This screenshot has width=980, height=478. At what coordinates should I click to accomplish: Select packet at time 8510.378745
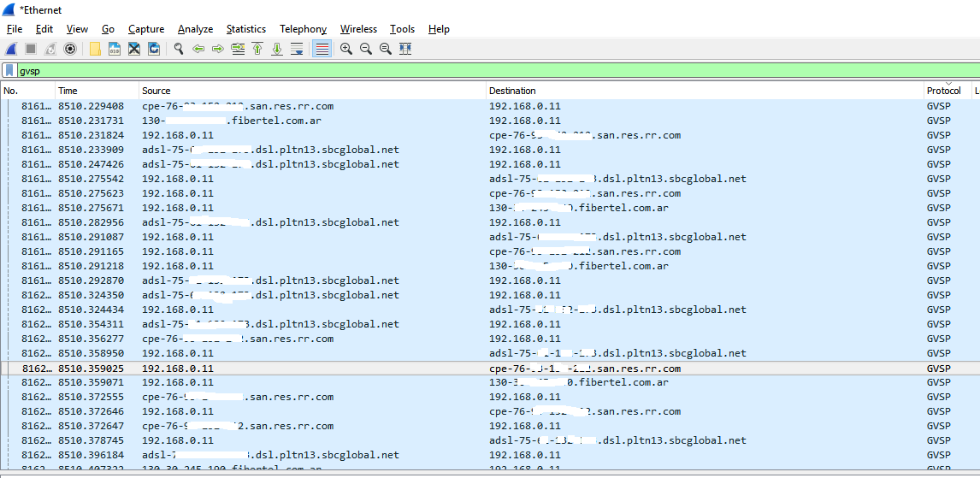(490, 440)
